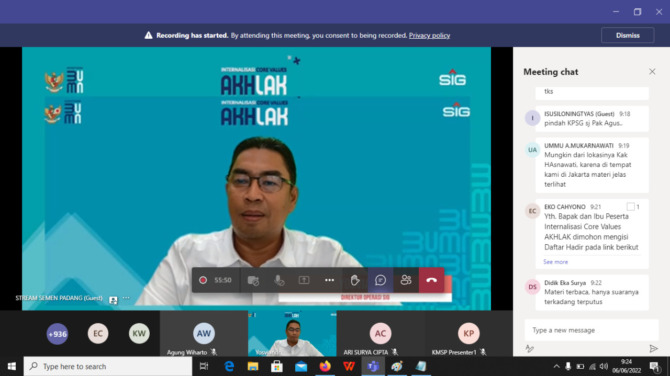The image size is (670, 376).
Task: Select the KW participant avatar
Action: [x=139, y=334]
